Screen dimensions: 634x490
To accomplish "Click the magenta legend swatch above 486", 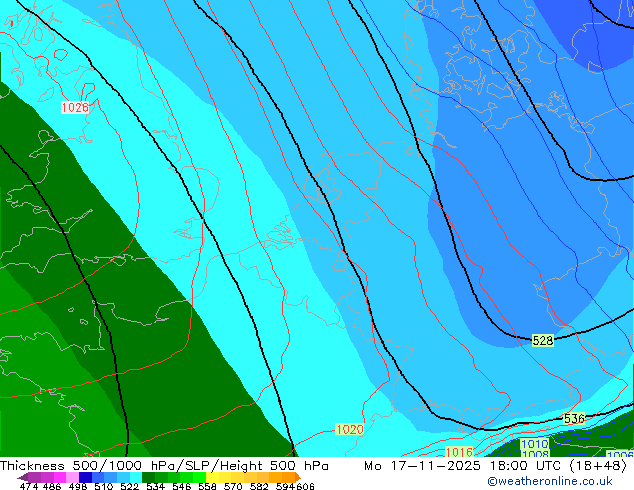I will [59, 477].
